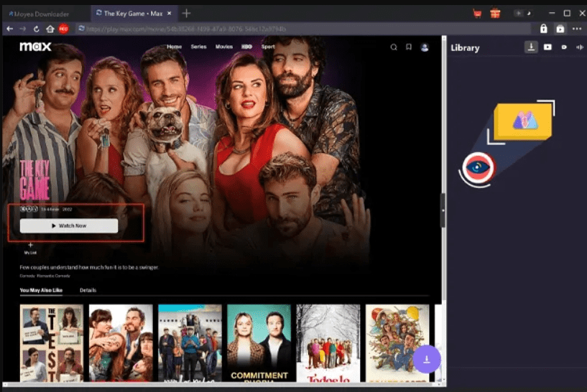Click the purple floating download button

pos(427,359)
